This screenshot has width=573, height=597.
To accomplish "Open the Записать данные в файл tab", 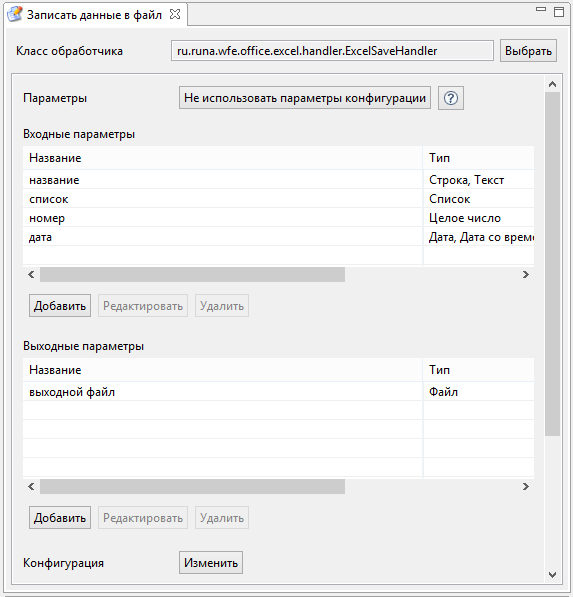I will tap(94, 15).
